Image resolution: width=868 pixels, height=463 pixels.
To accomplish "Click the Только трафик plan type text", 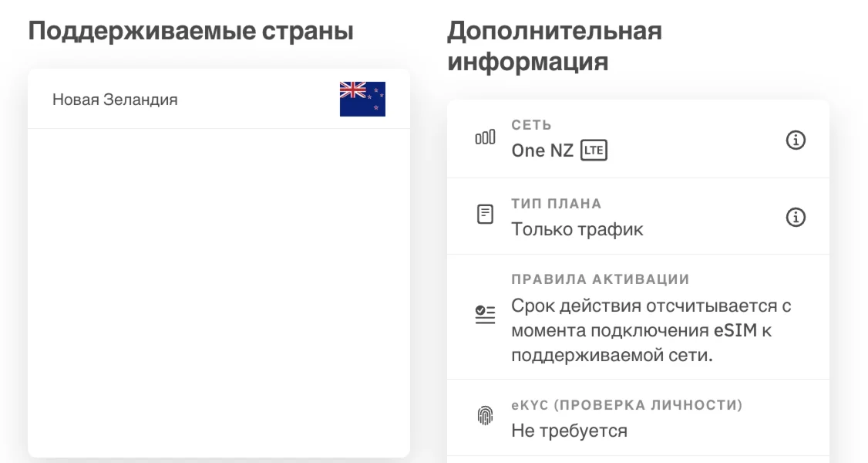I will tap(577, 229).
